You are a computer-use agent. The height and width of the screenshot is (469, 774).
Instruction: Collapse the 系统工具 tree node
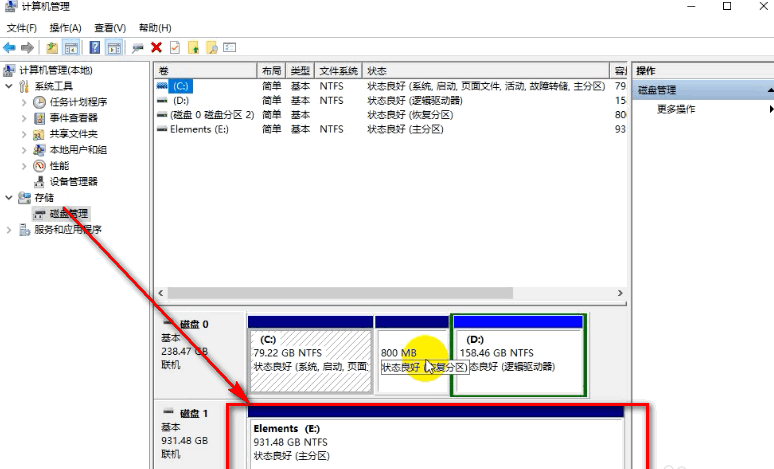tap(10, 86)
